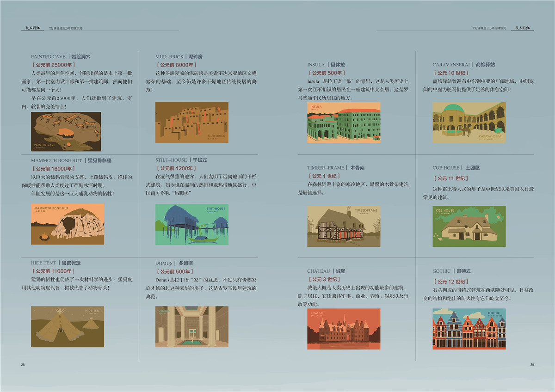Click the Mammoth Bone Hut illustration
The image size is (555, 392).
[x=68, y=224]
